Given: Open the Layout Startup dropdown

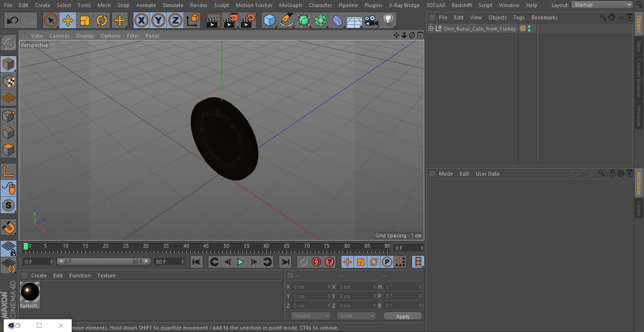Looking at the screenshot, I should point(603,5).
